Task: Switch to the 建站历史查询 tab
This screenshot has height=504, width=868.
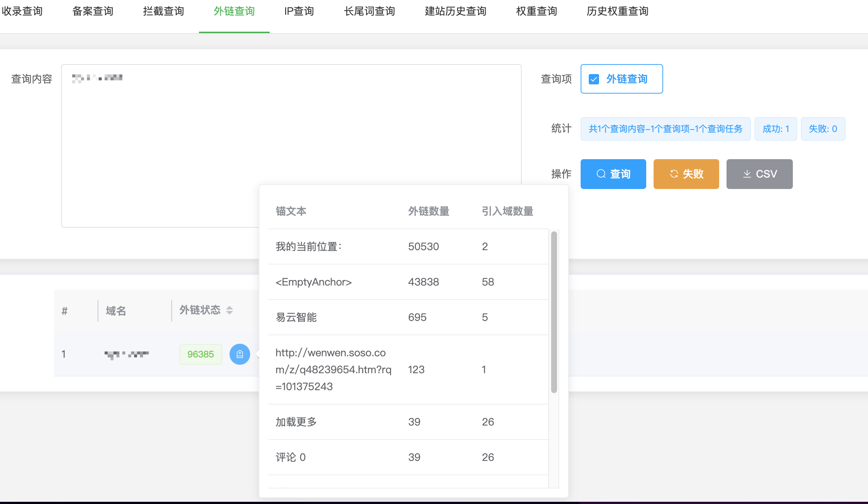Action: click(x=456, y=11)
